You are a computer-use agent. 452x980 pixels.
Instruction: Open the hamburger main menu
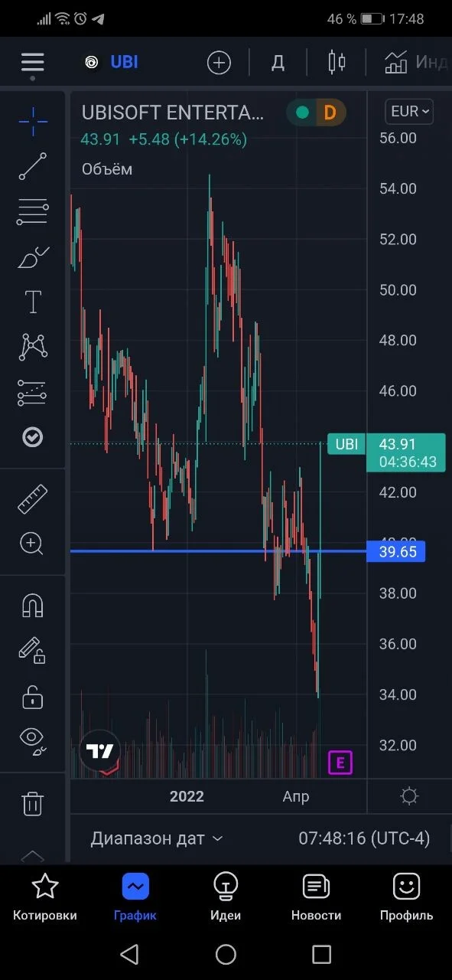[x=32, y=63]
